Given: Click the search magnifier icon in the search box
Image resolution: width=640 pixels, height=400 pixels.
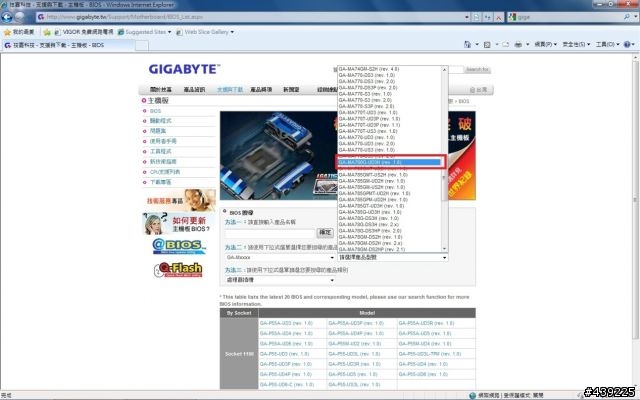Looking at the screenshot, I should coord(627,17).
